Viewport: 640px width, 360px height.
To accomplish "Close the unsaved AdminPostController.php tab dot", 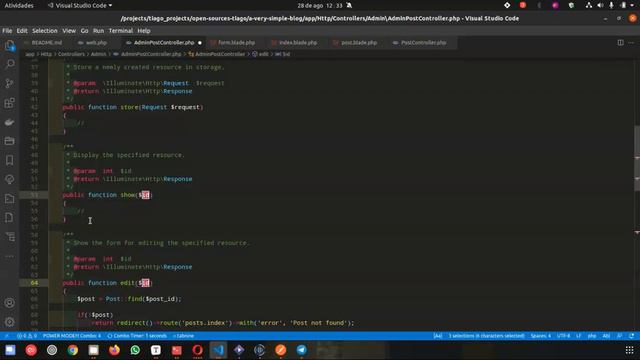I will pos(200,42).
